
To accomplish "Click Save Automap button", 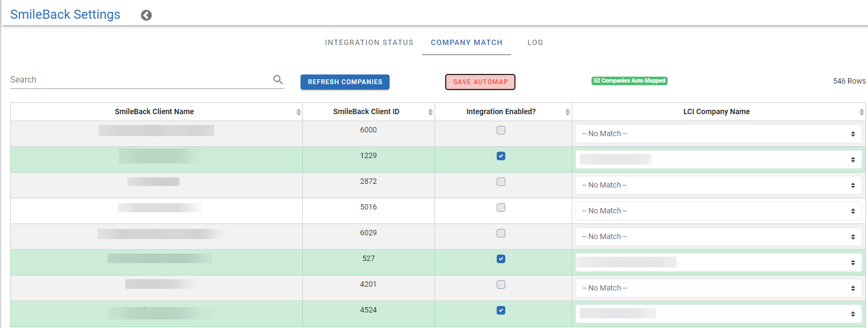I will [480, 82].
